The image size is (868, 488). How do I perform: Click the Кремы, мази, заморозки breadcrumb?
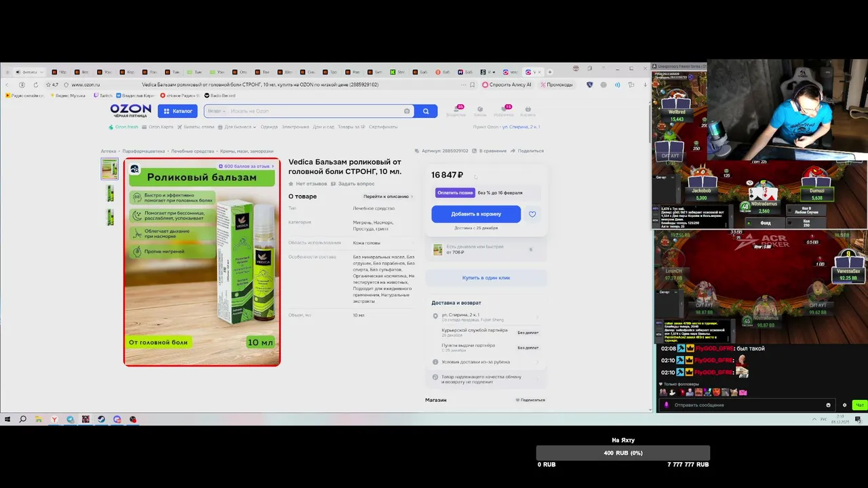point(247,151)
